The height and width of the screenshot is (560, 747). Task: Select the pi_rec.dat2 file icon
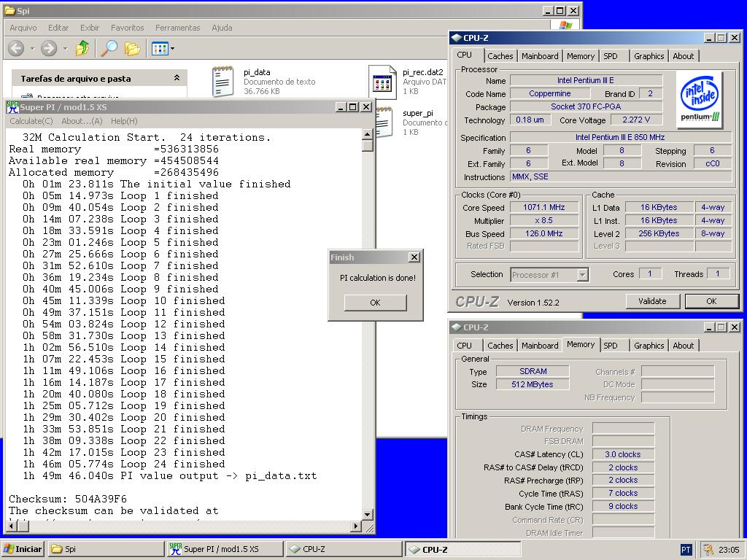pyautogui.click(x=382, y=82)
